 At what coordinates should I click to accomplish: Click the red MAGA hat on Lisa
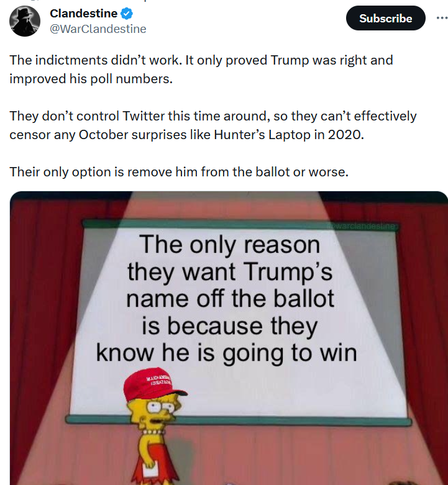pyautogui.click(x=153, y=385)
